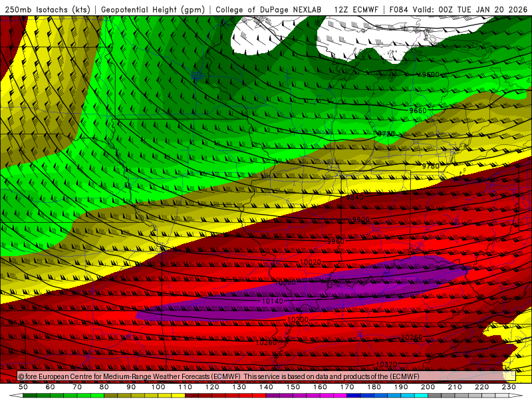
Task: Click the 230 value on the color scale
Action: [509, 387]
